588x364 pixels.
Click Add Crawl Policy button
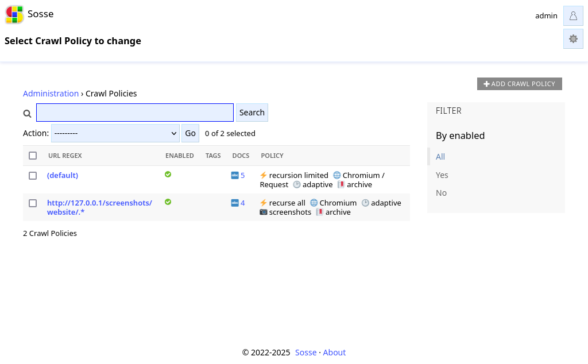click(519, 84)
